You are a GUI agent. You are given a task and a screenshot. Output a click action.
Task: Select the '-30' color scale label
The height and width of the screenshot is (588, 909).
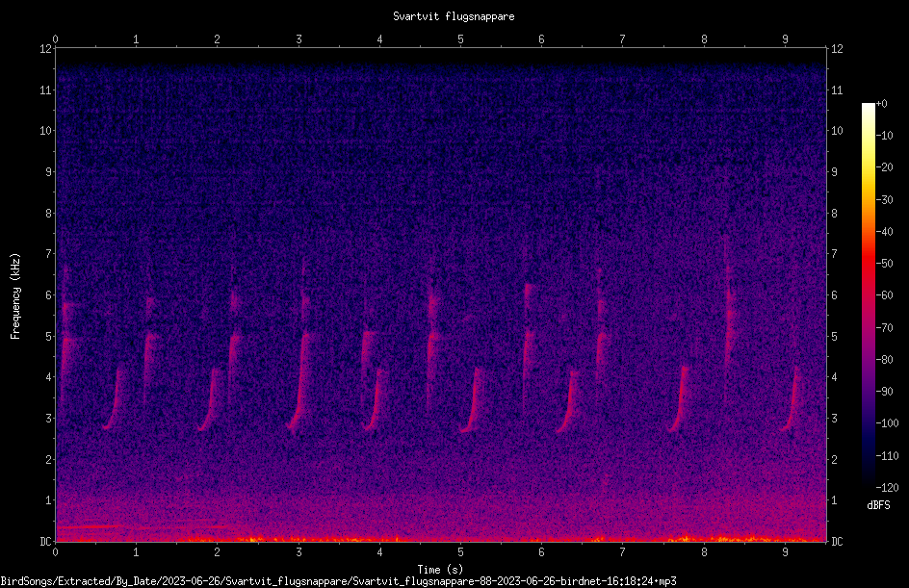885,200
